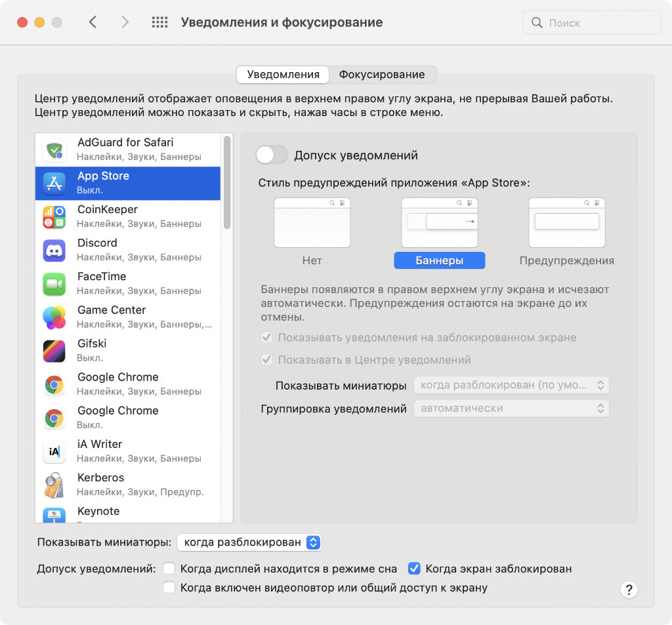Choose the Нет alert style thumbnail
Viewport: 672px width, 625px height.
pyautogui.click(x=312, y=222)
